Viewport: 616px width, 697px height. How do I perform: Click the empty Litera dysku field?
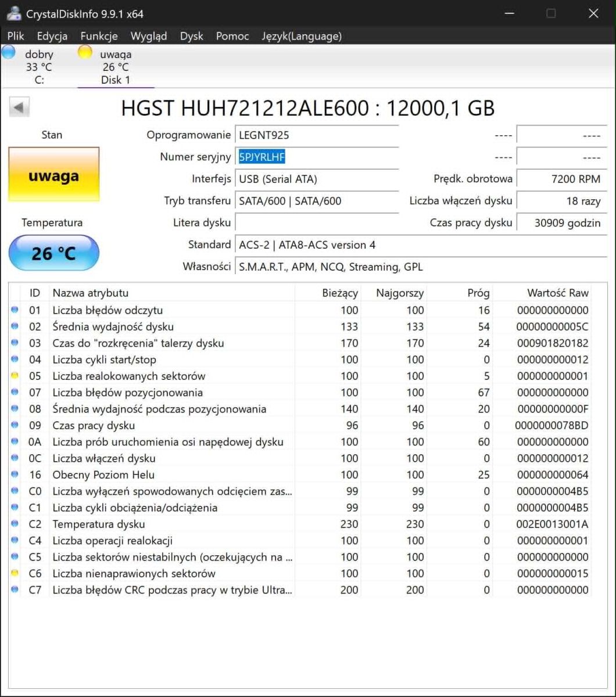coord(317,222)
